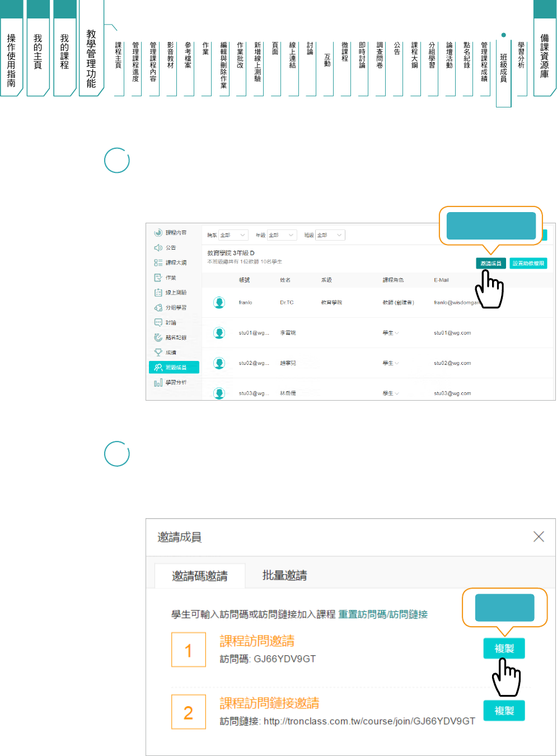The height and width of the screenshot is (756, 557).
Task: Click the 姓名 column header
Action: [285, 280]
